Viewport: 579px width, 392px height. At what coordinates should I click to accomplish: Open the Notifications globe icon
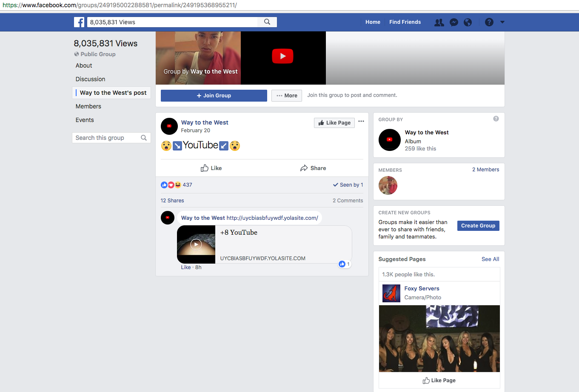pos(468,23)
